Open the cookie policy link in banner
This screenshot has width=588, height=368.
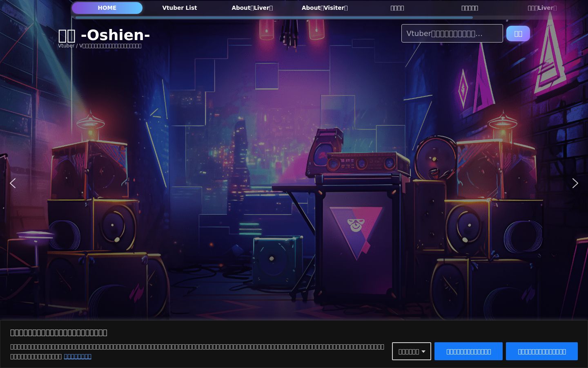click(78, 357)
